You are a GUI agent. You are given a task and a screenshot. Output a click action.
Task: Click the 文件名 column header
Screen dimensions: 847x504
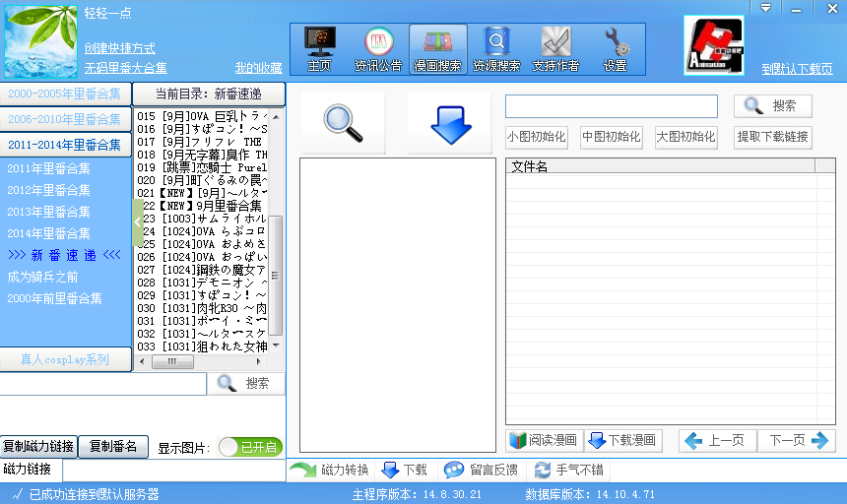[661, 166]
